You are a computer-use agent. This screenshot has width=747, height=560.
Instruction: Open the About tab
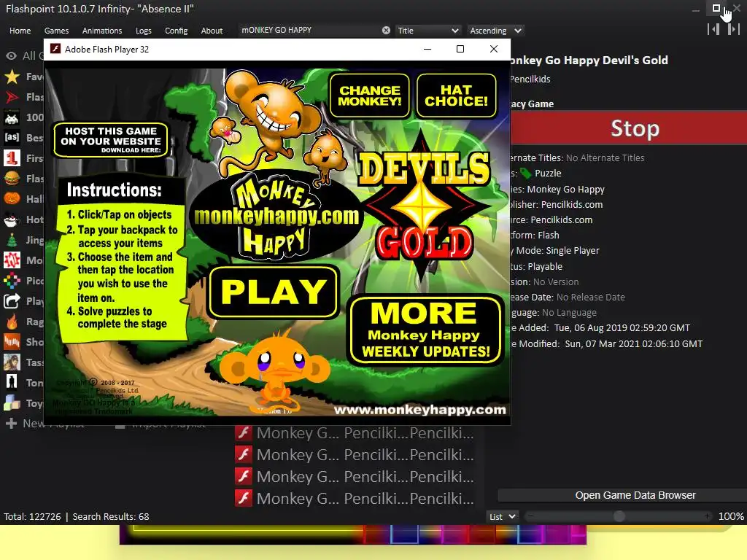click(212, 31)
